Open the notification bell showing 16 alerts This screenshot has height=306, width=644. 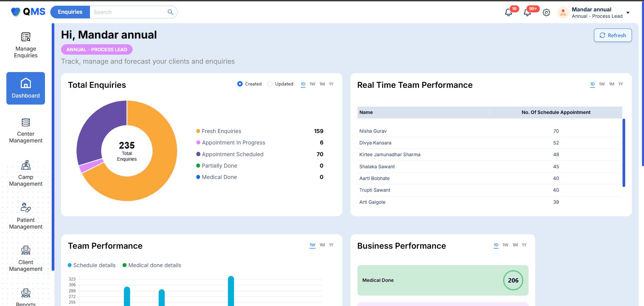(x=508, y=12)
